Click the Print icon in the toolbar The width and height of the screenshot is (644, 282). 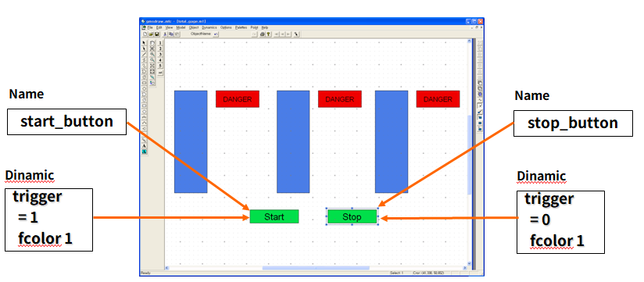(x=263, y=34)
